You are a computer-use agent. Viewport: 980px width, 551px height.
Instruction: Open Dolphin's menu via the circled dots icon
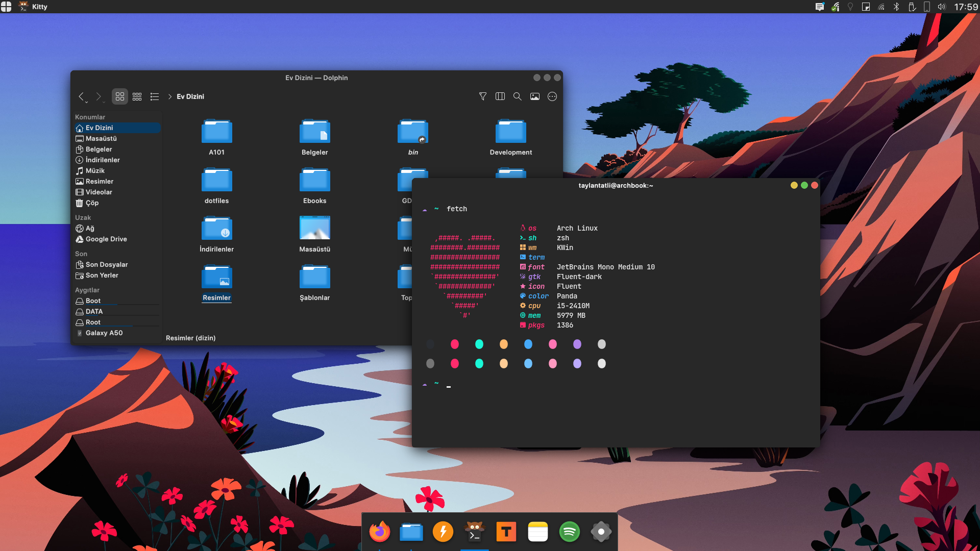click(x=552, y=96)
